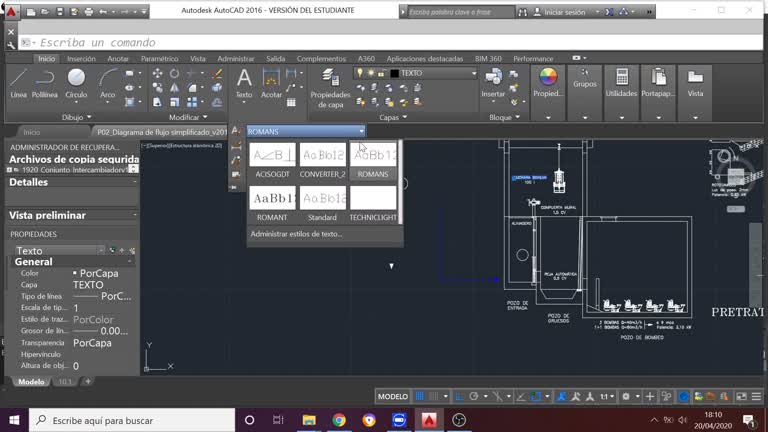Toggle ortho mode in status bar
The image size is (768, 432).
[459, 396]
